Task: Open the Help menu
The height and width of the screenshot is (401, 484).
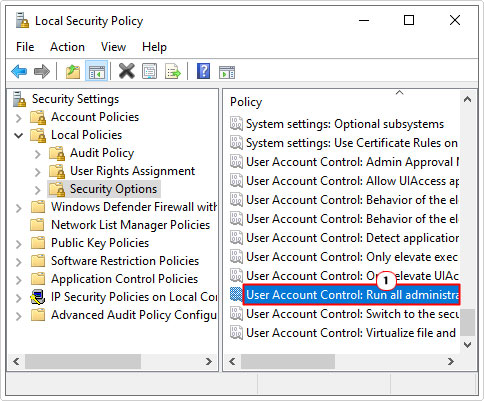Action: [154, 47]
